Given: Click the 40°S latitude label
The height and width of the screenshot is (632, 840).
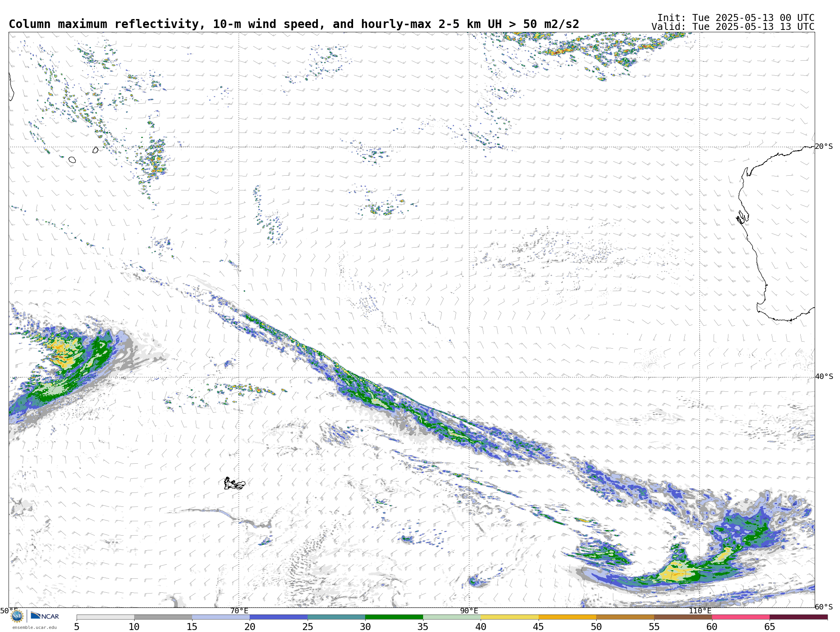Looking at the screenshot, I should (x=824, y=377).
